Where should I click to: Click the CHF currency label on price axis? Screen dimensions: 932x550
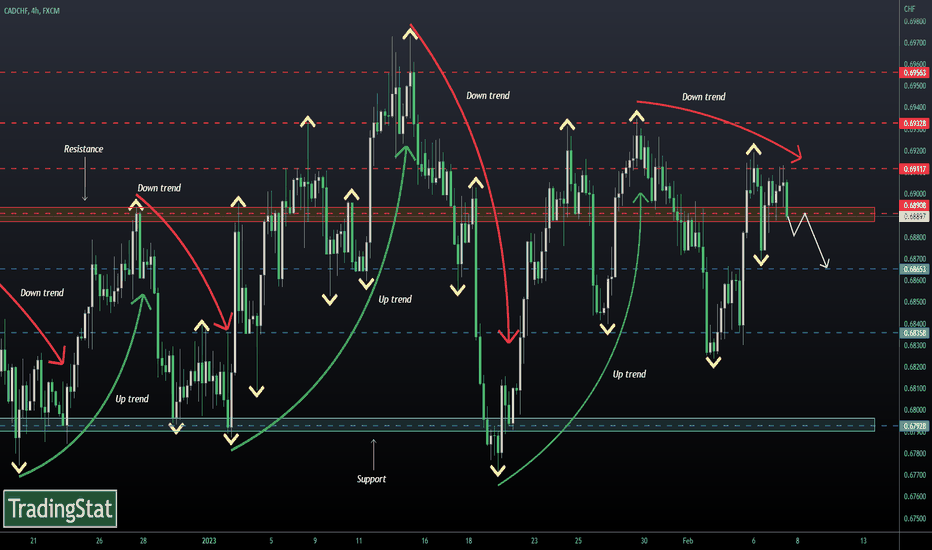(909, 9)
